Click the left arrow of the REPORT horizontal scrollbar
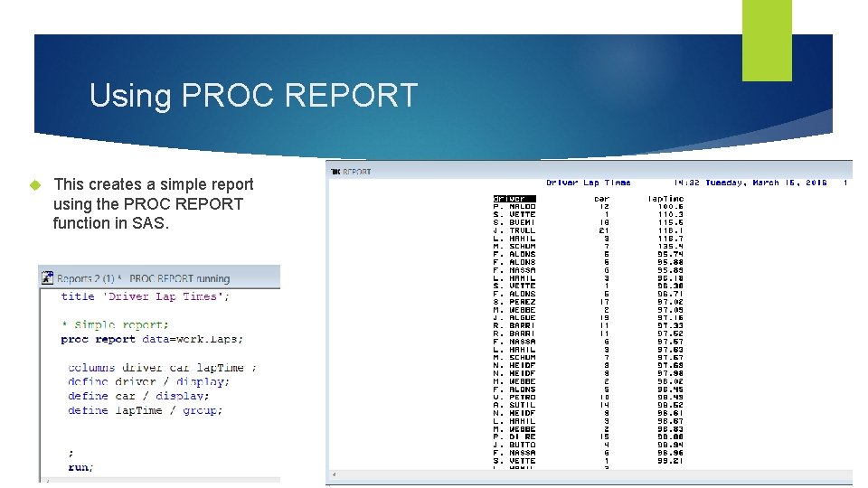Screen dimensions: 868x488 334,474
